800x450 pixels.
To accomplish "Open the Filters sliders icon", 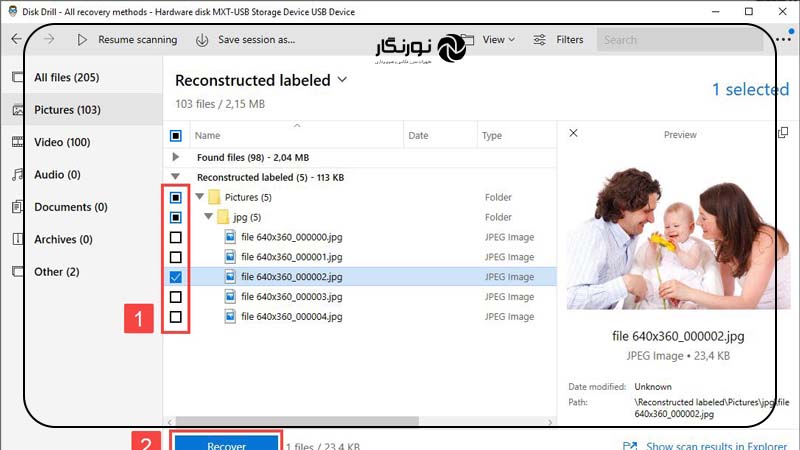I will coord(539,39).
